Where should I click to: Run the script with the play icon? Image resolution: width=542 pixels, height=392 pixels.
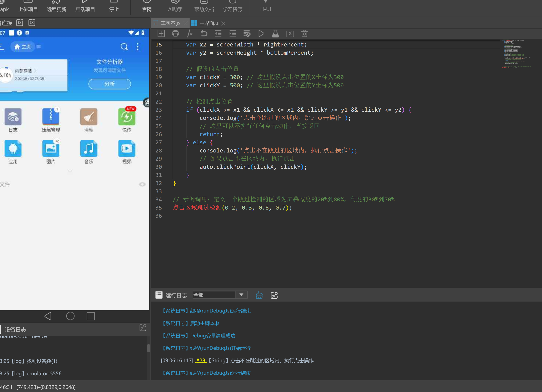(261, 34)
